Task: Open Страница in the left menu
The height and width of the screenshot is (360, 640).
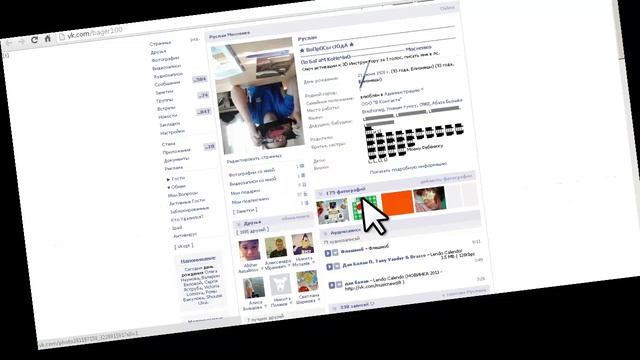Action: click(x=160, y=43)
